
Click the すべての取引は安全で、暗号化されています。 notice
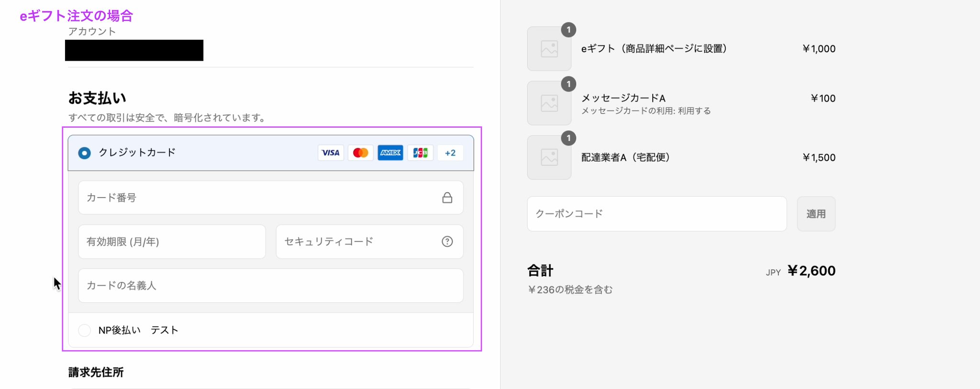168,118
